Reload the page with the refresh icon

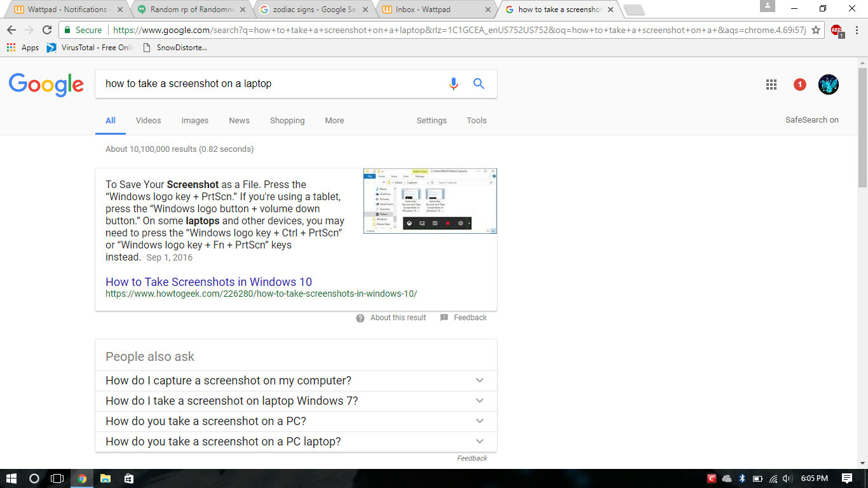(x=47, y=30)
